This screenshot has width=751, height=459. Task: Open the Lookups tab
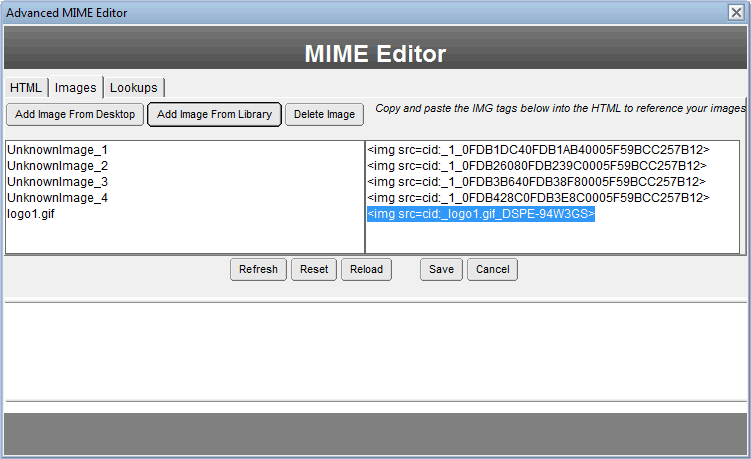(x=133, y=88)
